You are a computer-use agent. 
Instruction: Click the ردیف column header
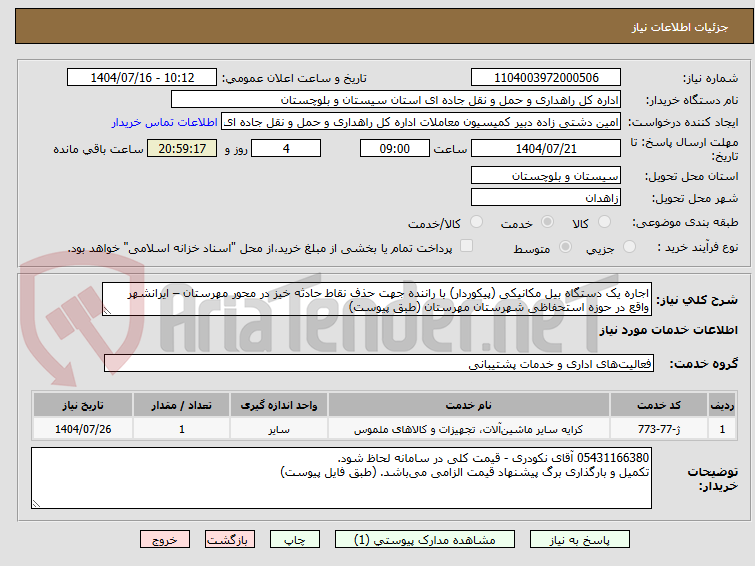pos(722,405)
